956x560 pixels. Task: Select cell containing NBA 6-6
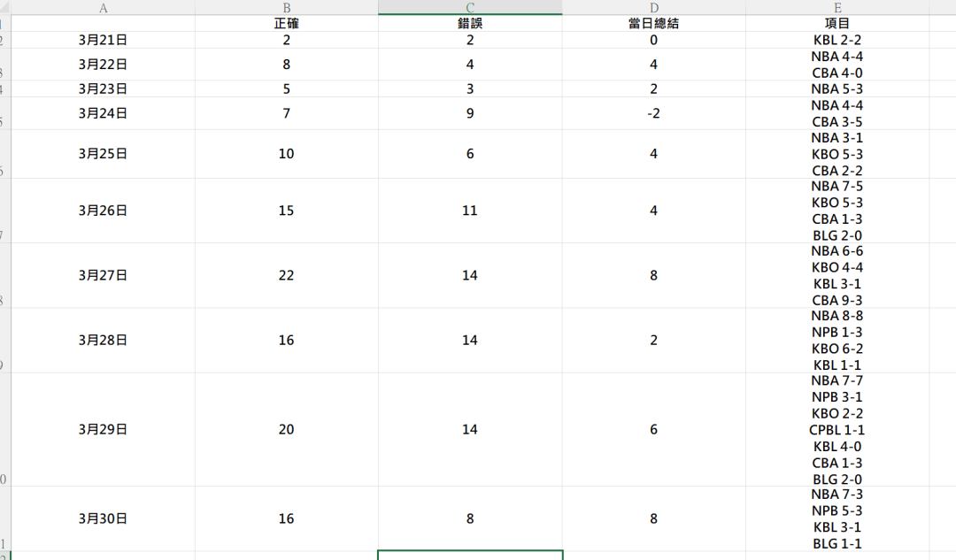coord(837,275)
